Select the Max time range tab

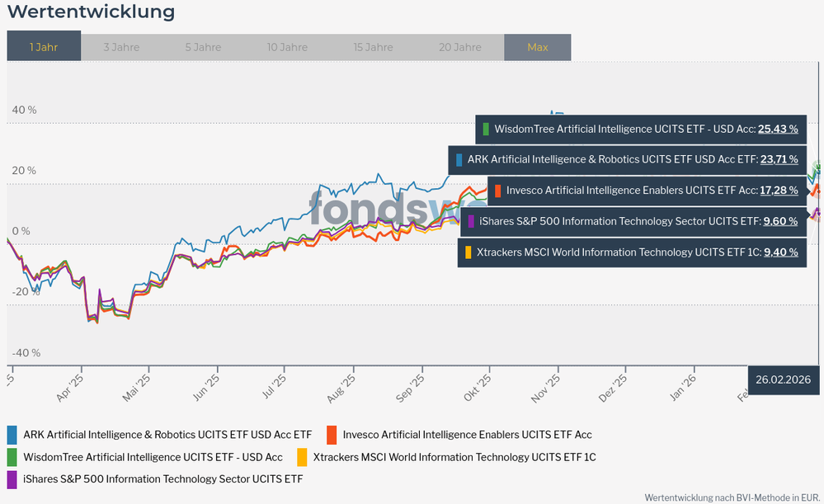click(x=538, y=47)
